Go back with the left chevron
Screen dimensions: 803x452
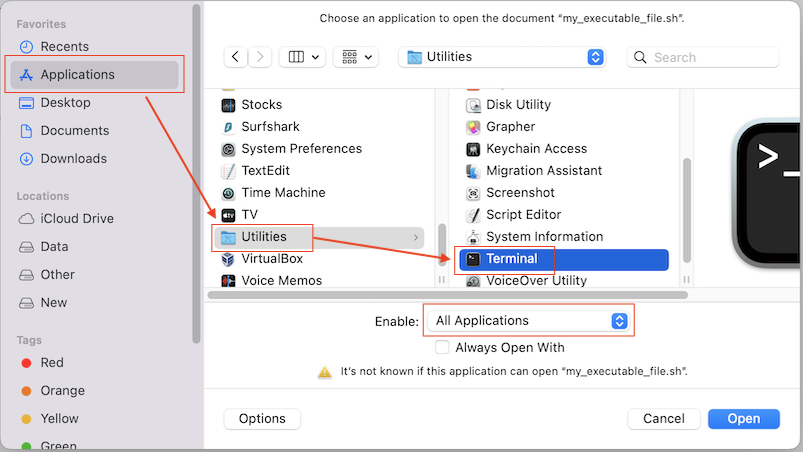tap(236, 57)
